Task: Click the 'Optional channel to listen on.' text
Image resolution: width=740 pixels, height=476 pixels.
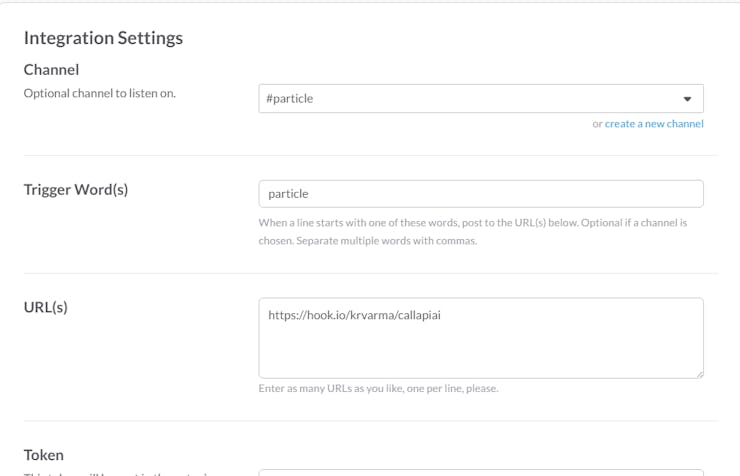Action: pyautogui.click(x=100, y=93)
